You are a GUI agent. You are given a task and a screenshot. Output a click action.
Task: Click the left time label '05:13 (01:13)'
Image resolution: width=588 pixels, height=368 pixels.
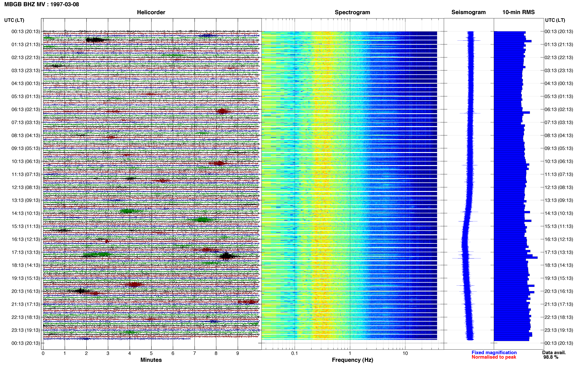point(26,96)
